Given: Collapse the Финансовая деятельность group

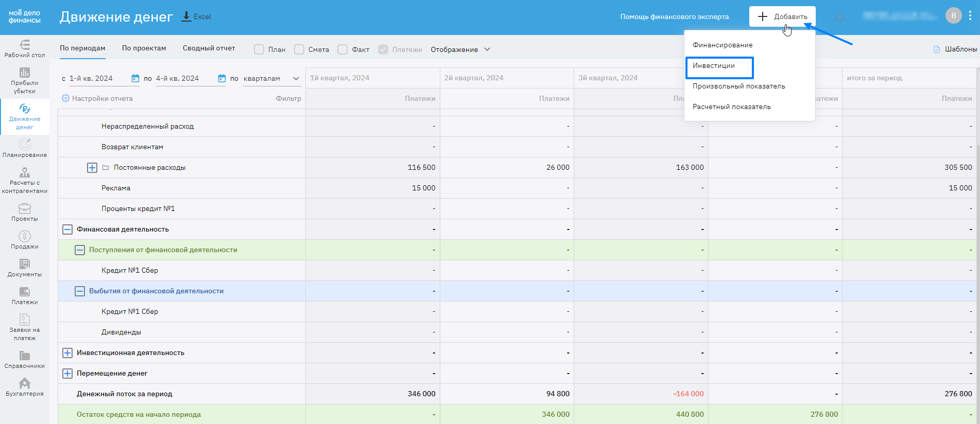Looking at the screenshot, I should tap(67, 229).
